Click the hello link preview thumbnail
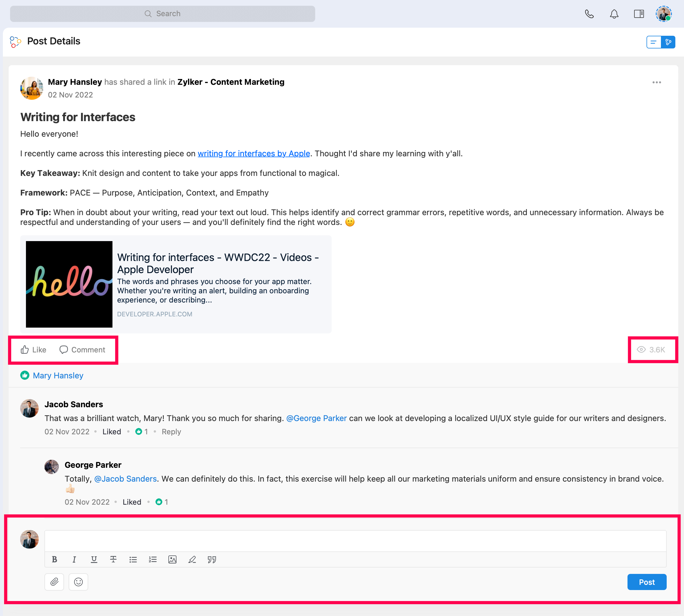The height and width of the screenshot is (616, 684). coord(69,284)
